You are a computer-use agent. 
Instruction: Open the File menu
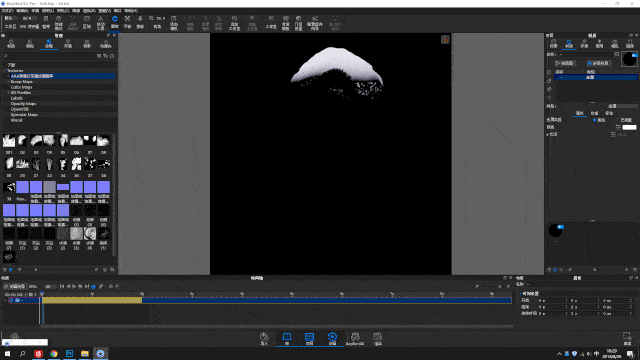7,11
